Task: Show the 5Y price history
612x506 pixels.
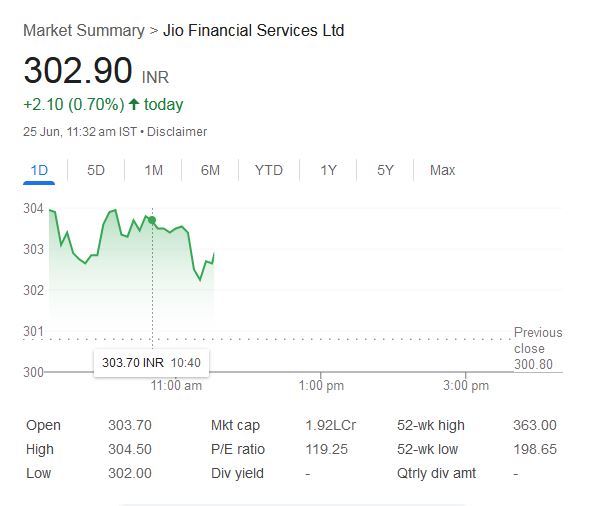Action: (386, 170)
